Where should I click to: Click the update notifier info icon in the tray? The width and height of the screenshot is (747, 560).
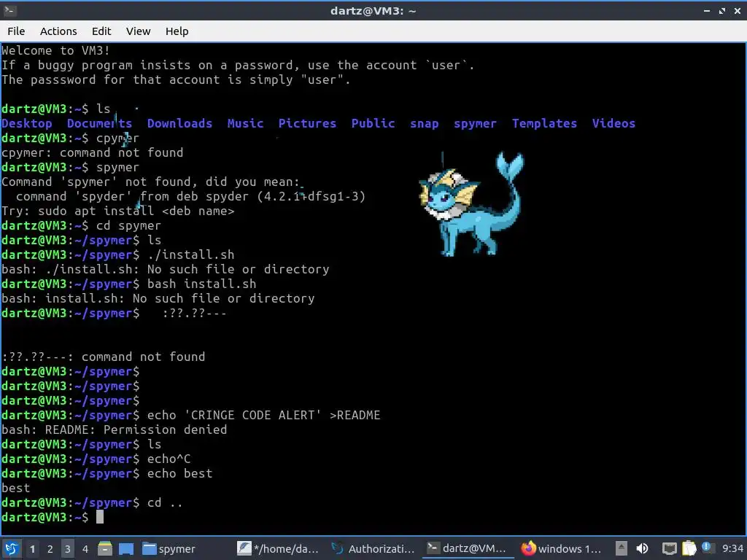[x=706, y=547]
